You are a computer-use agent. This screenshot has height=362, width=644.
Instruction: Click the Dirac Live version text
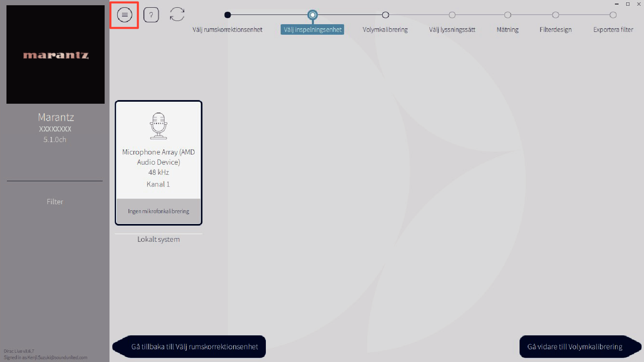click(x=19, y=351)
